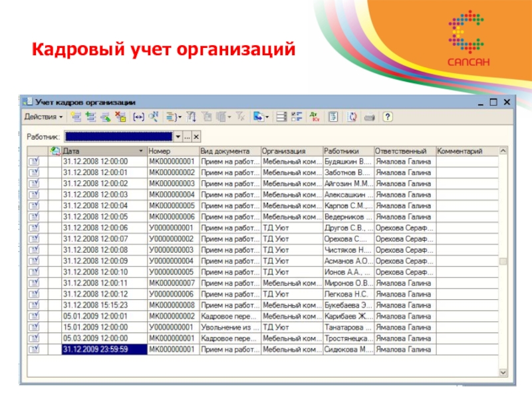The image size is (532, 399).
Task: Click the document icon of the first row
Action: click(x=34, y=162)
